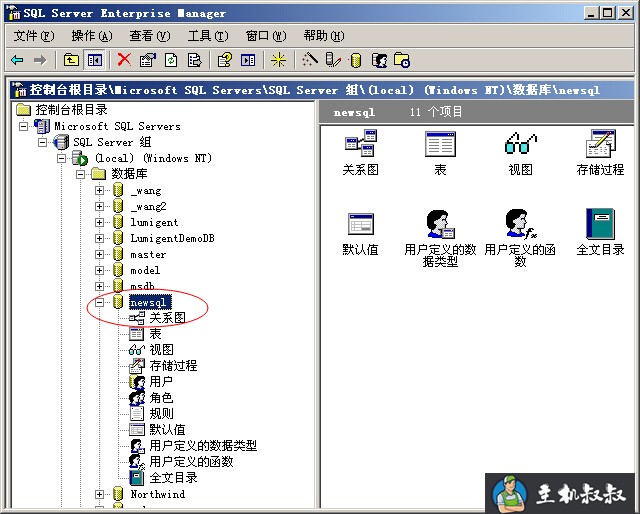Click the 表 icon in right pane
Image resolution: width=640 pixels, height=514 pixels.
(x=440, y=144)
